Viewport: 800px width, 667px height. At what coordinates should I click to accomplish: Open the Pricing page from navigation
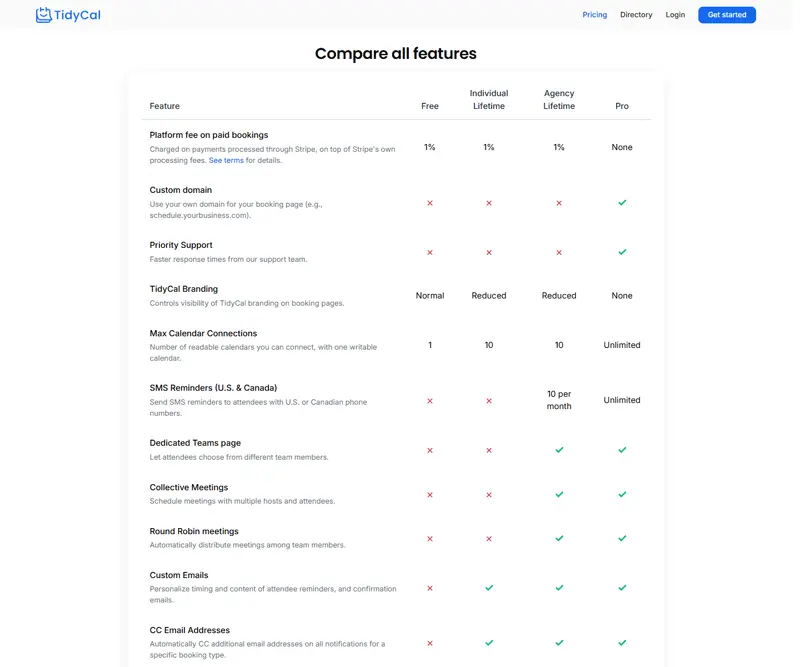[594, 15]
